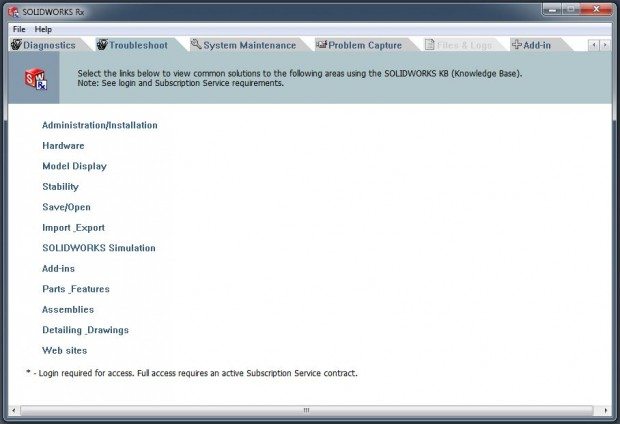Image resolution: width=620 pixels, height=424 pixels.
Task: Switch to the Problem Capture tab
Action: (x=364, y=45)
